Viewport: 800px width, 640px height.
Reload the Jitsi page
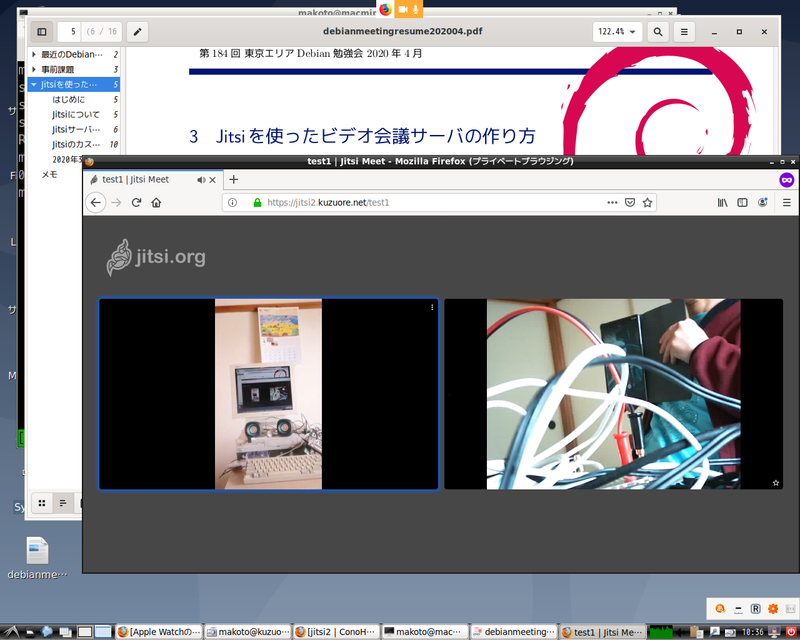(x=136, y=203)
